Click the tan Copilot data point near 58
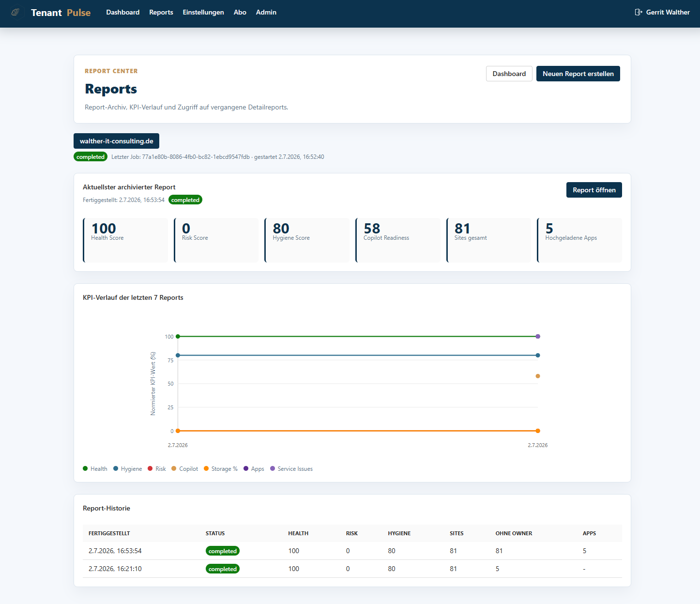The width and height of the screenshot is (700, 604). (538, 376)
